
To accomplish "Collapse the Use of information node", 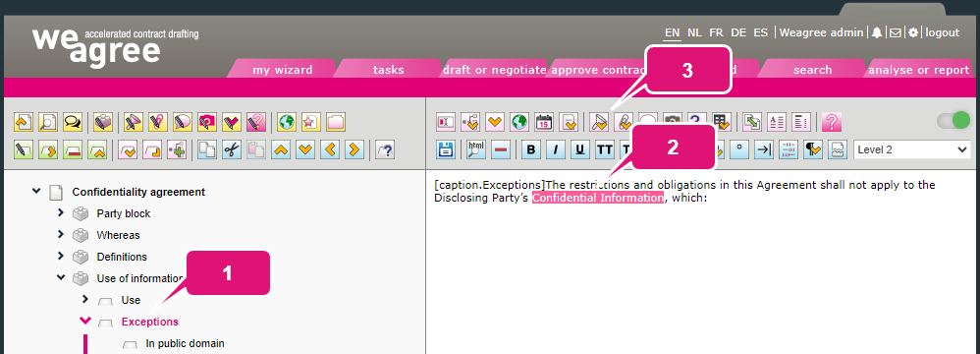I will pos(61,277).
